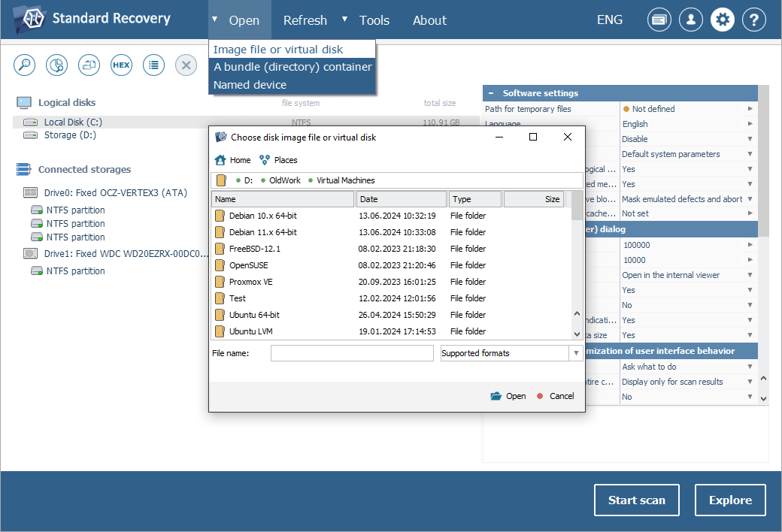
Task: Open the settings gear icon
Action: pyautogui.click(x=723, y=20)
